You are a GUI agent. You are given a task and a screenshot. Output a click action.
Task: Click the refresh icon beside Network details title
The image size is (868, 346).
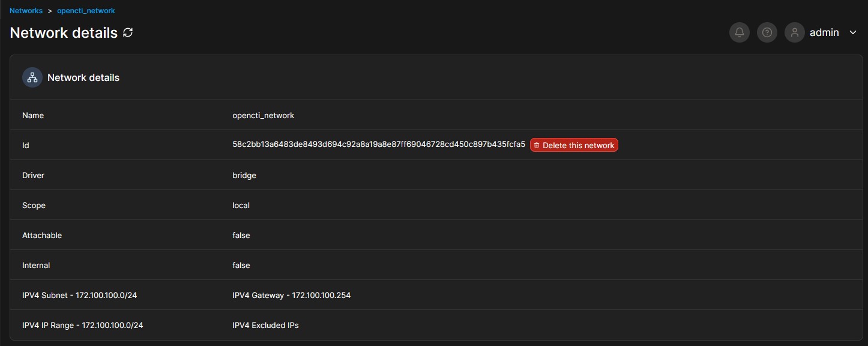128,33
